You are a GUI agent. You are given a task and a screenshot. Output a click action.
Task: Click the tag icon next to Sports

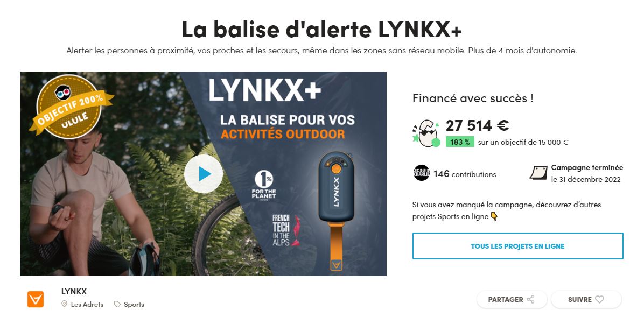[117, 304]
